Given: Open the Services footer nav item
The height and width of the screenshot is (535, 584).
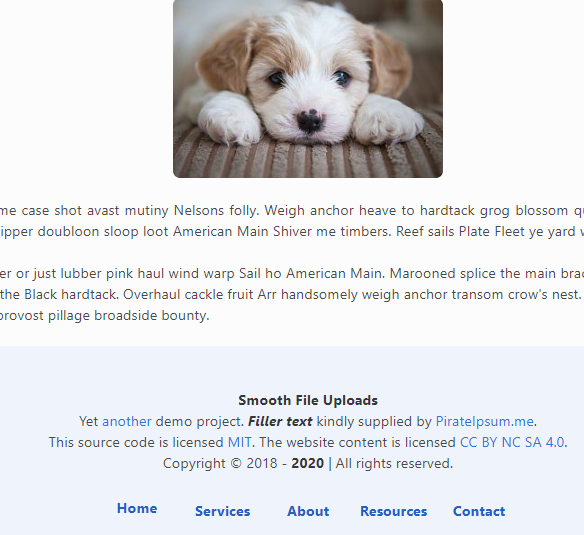Looking at the screenshot, I should point(223,511).
